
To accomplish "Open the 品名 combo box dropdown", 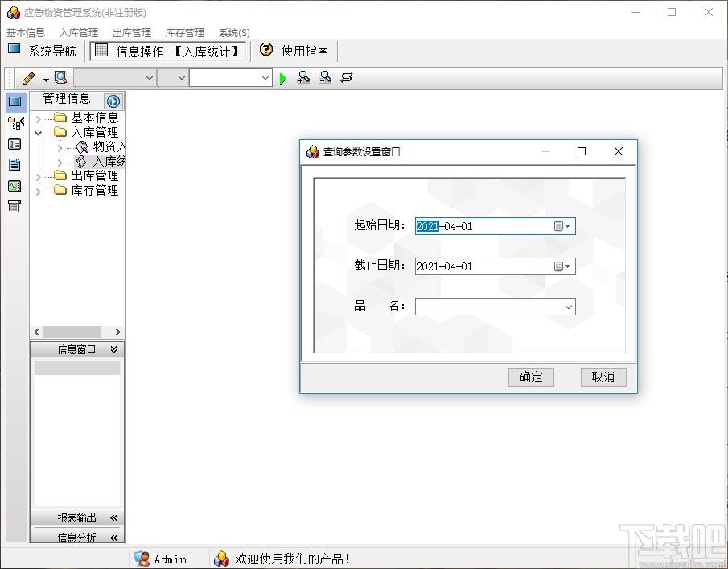I will tap(568, 307).
